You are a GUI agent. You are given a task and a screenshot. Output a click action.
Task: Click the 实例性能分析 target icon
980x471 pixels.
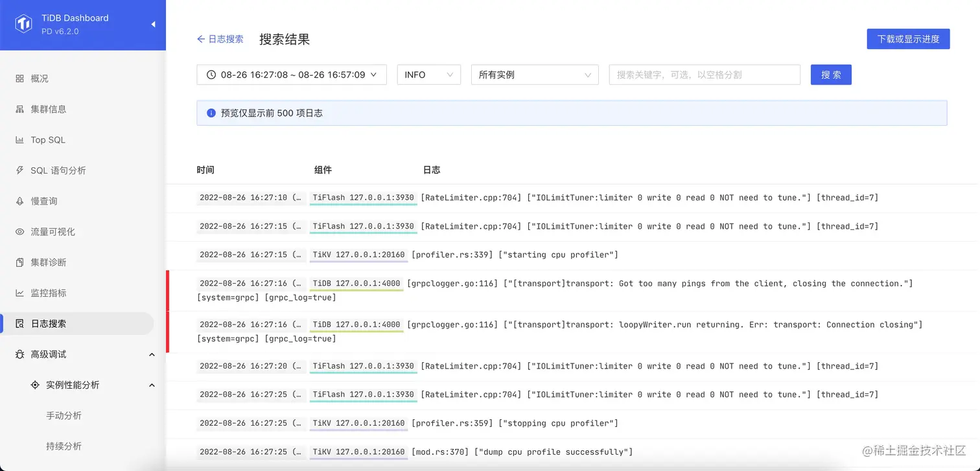[35, 385]
